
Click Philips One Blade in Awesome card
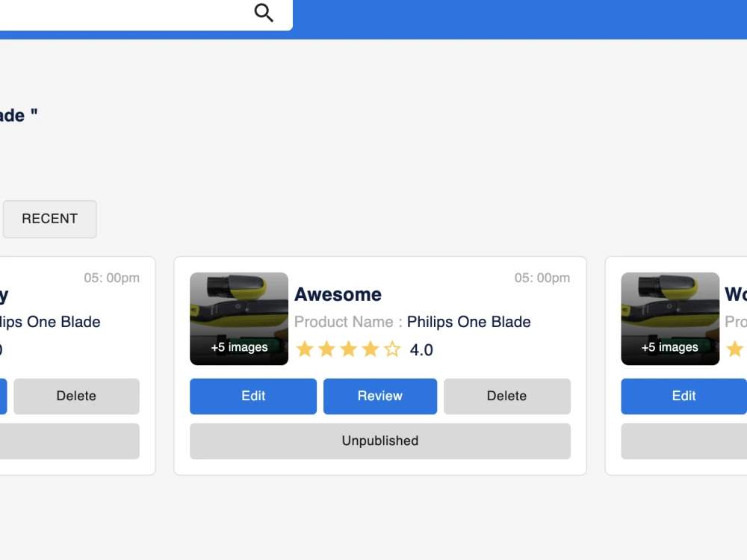click(469, 322)
